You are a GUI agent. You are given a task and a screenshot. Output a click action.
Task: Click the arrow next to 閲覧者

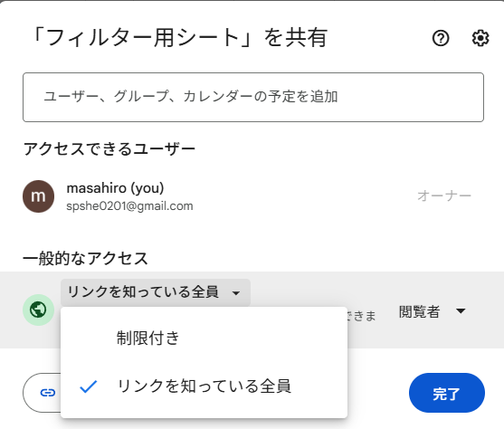pyautogui.click(x=461, y=311)
